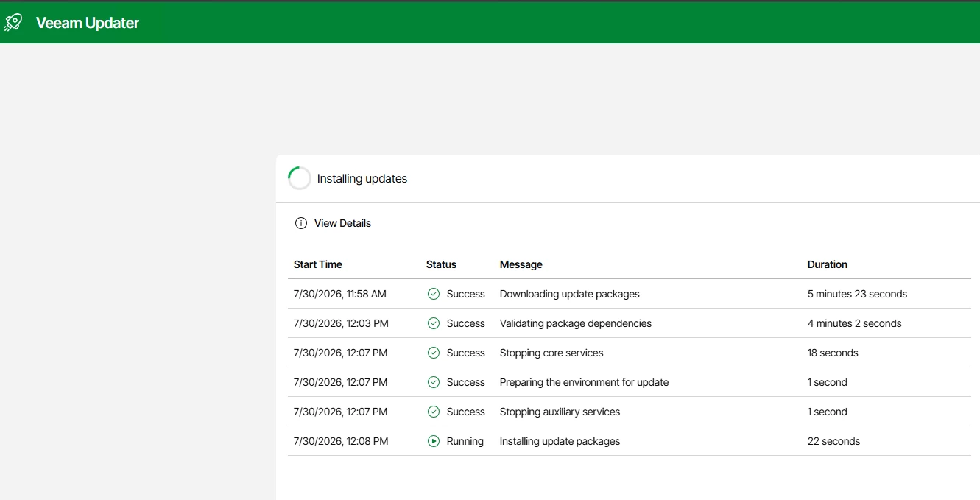Click success checkmark for Validating package dependencies
This screenshot has height=500, width=980.
pyautogui.click(x=434, y=323)
